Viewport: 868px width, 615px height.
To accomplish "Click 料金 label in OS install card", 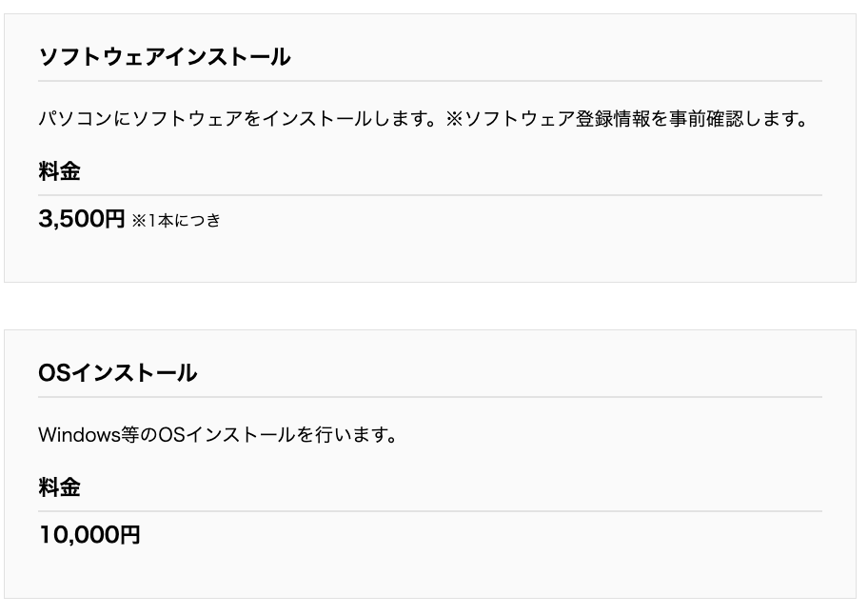I will coord(59,488).
